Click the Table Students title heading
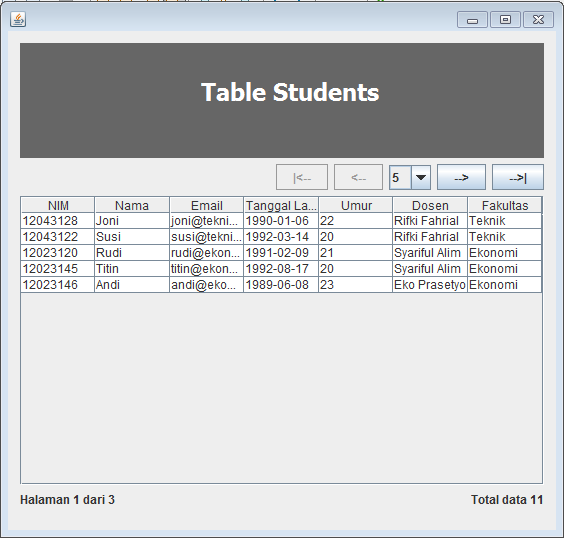Image resolution: width=564 pixels, height=538 pixels. (x=290, y=92)
